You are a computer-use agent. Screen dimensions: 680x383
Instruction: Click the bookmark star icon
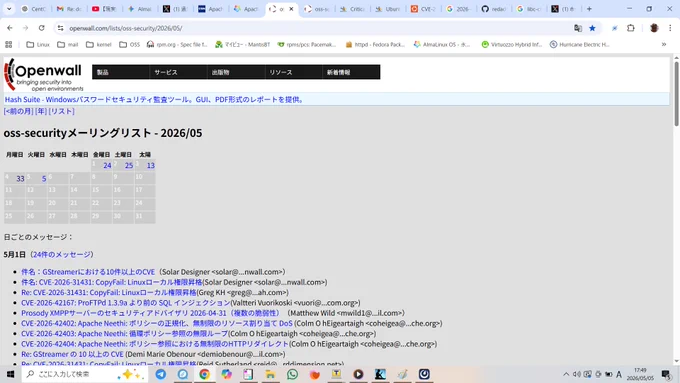[x=592, y=28]
